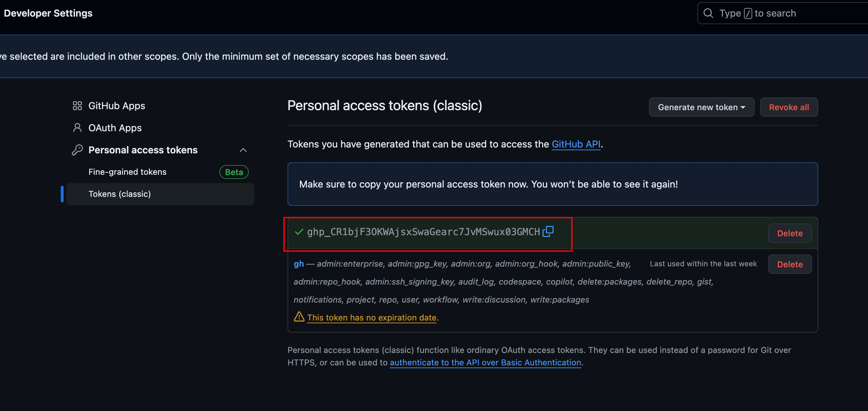Select Tokens (classic) in sidebar
Viewport: 868px width, 411px height.
click(x=120, y=194)
